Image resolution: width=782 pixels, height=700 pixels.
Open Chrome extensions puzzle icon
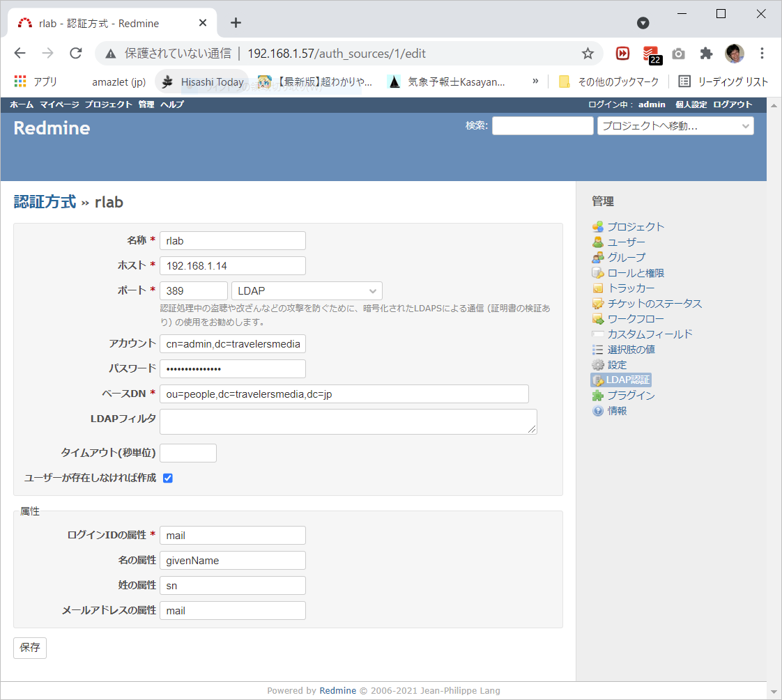706,54
